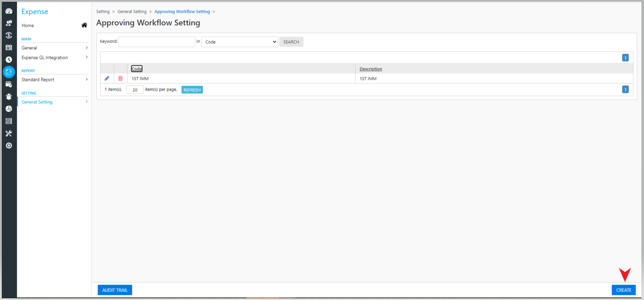Click the General Setting breadcrumb link
This screenshot has height=300, width=644.
coord(132,12)
